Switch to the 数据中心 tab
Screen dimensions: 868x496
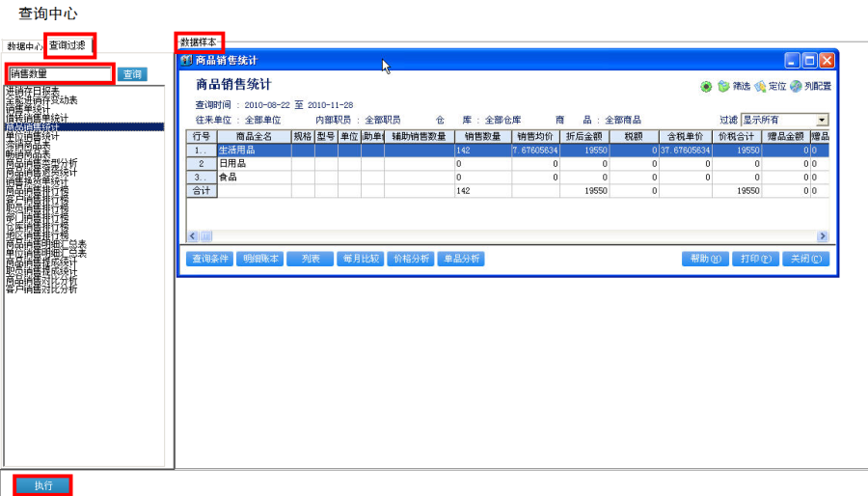click(x=24, y=46)
